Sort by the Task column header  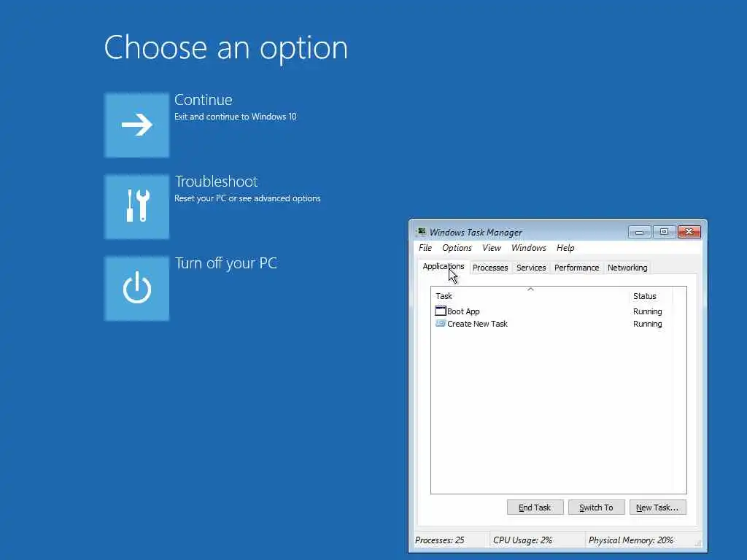click(x=530, y=296)
